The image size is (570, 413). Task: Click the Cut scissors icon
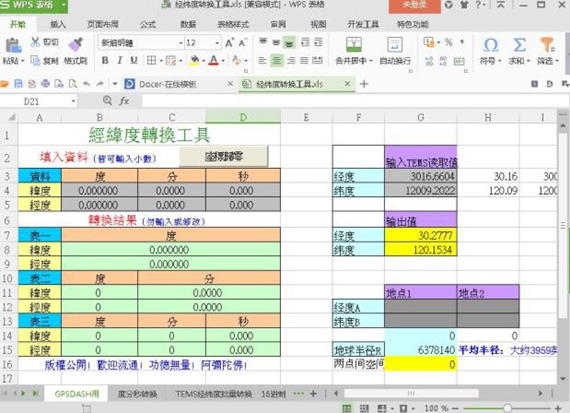35,42
